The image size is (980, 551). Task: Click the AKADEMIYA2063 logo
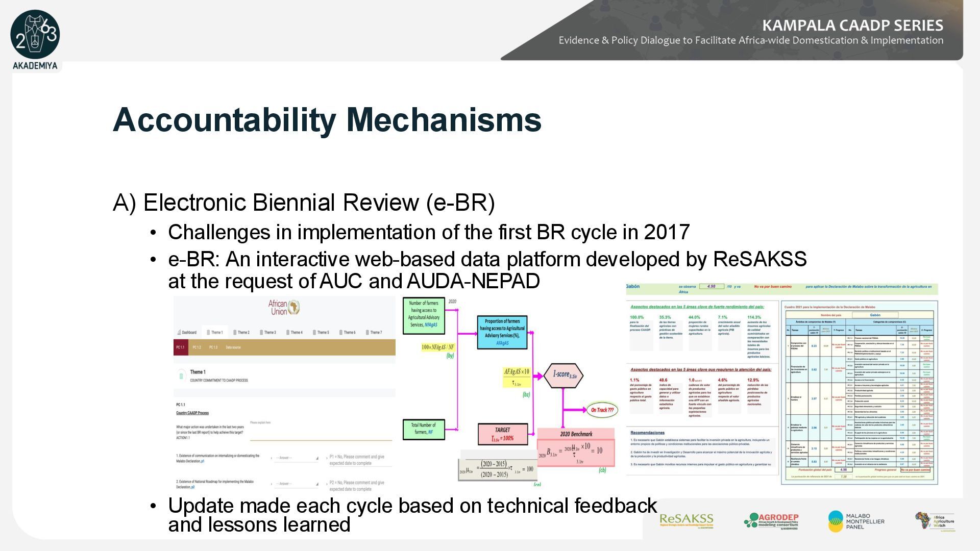(35, 40)
